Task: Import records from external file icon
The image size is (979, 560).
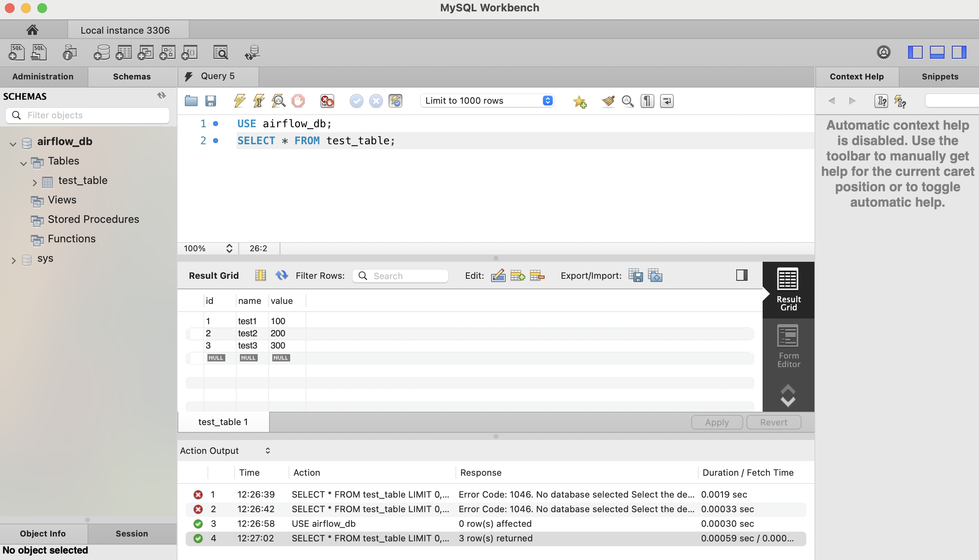Action: tap(655, 276)
